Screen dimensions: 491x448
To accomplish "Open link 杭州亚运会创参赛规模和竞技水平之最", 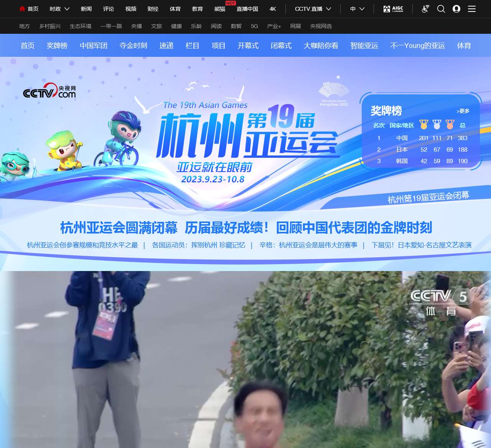I will (x=82, y=245).
